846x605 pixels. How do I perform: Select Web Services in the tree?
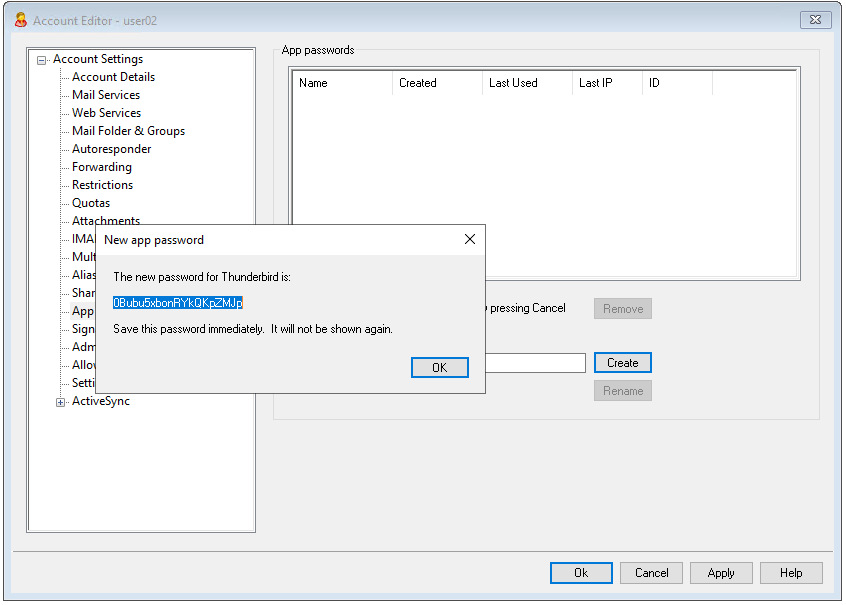pyautogui.click(x=105, y=112)
